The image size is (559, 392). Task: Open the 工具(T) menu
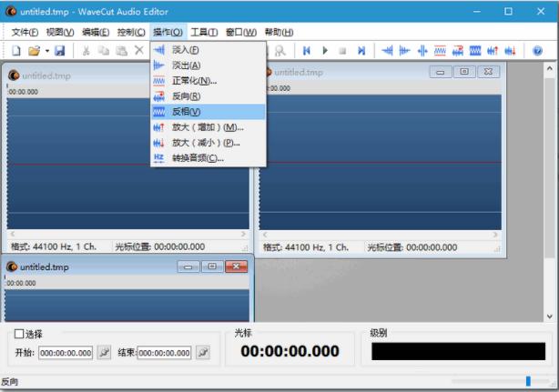(204, 33)
